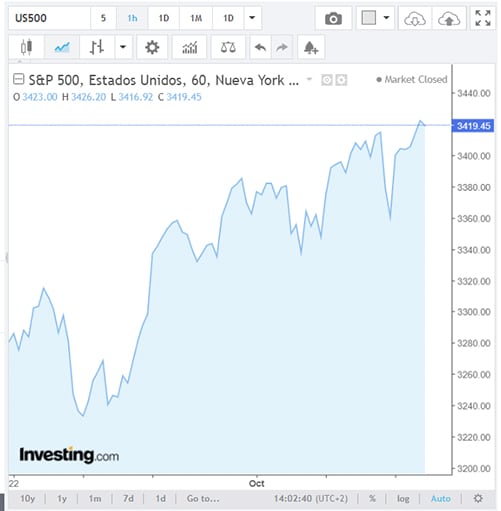Expand the time interval dropdown arrow
501x511 pixels.
[x=252, y=18]
